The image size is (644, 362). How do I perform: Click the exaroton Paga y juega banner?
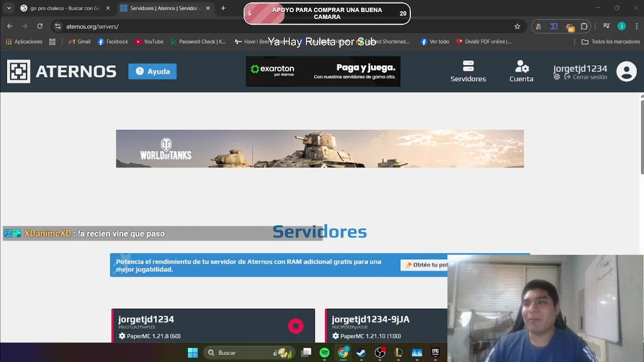(x=323, y=71)
